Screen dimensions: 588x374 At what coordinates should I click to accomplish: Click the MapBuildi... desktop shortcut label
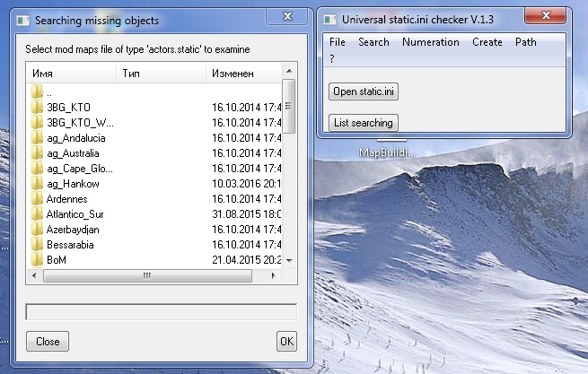388,152
